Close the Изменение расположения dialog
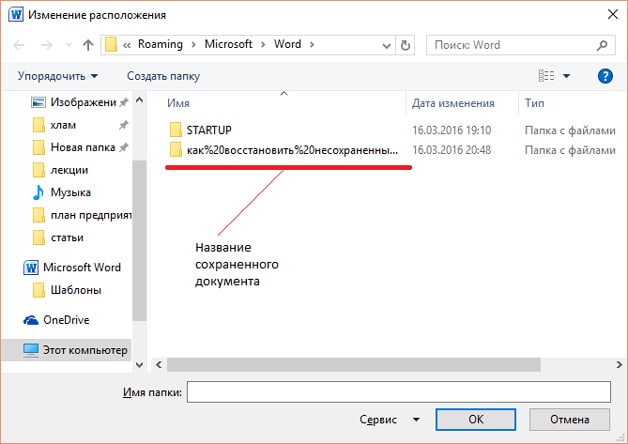The image size is (628, 444). coord(612,15)
